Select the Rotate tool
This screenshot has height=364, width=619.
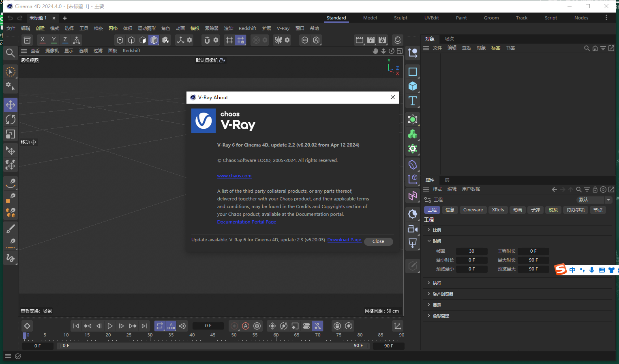[11, 119]
